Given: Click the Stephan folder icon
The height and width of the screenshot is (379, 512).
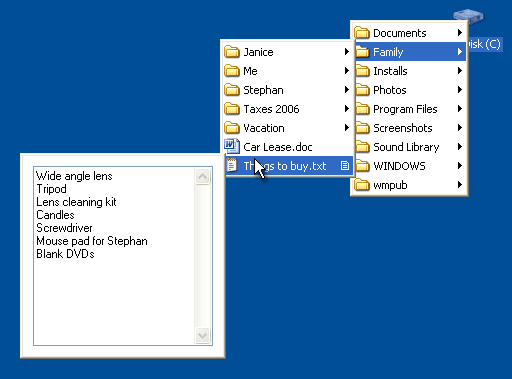Looking at the screenshot, I should tap(232, 90).
